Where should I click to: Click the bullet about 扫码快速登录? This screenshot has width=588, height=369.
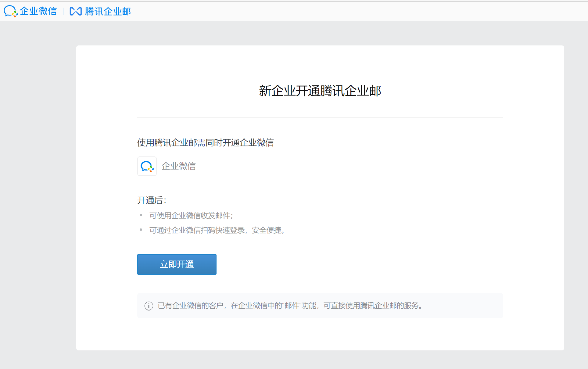click(218, 230)
